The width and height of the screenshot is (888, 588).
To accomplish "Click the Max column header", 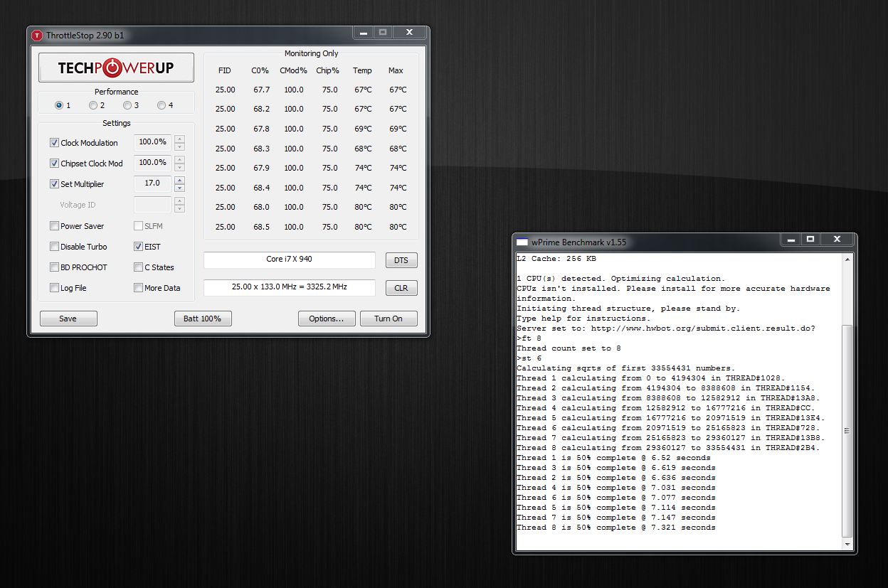I will point(396,70).
